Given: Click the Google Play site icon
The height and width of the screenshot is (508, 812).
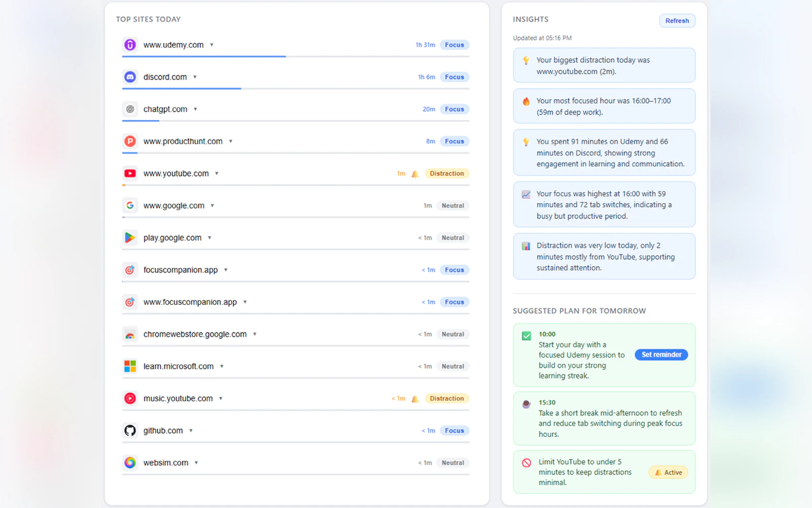Looking at the screenshot, I should click(130, 237).
